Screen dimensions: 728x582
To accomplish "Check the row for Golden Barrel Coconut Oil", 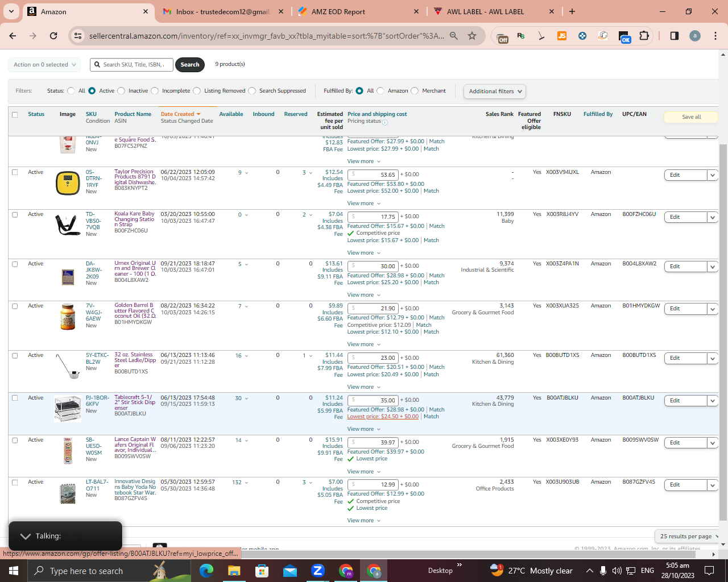I will 15,306.
